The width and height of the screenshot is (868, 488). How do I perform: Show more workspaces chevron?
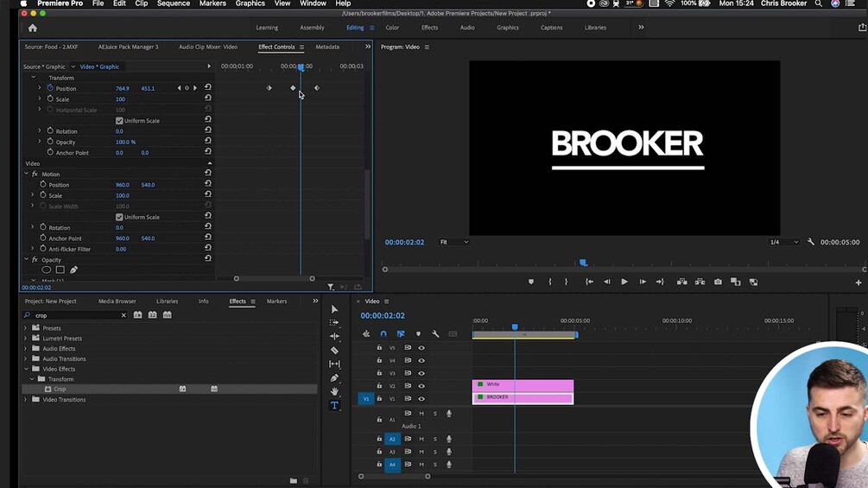coord(641,27)
